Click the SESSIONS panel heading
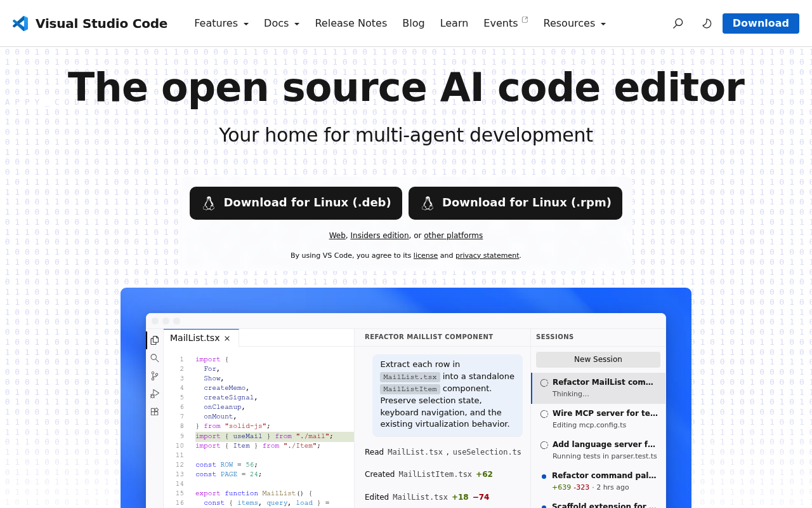812x508 pixels. tap(555, 337)
